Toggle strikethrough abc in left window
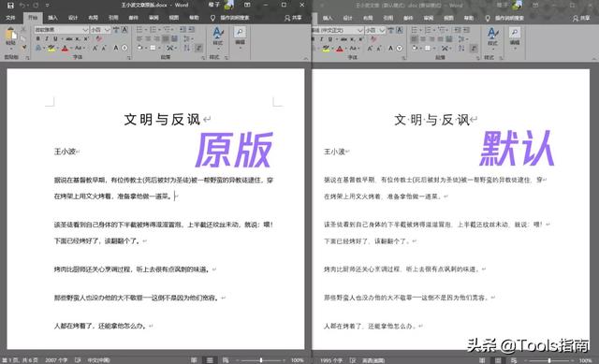Screen dimensions: 599x364 pos(68,38)
